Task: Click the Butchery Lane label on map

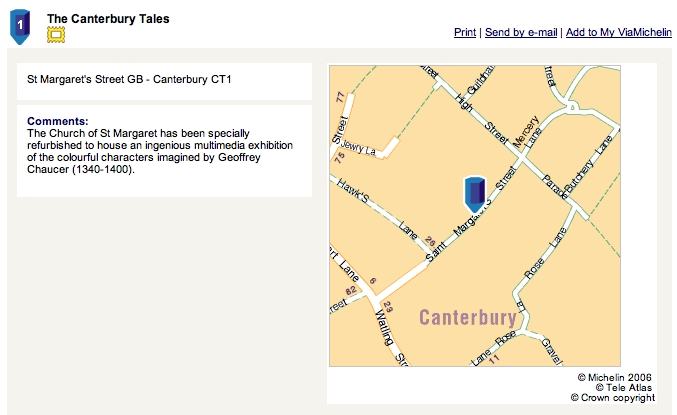Action: [x=589, y=164]
